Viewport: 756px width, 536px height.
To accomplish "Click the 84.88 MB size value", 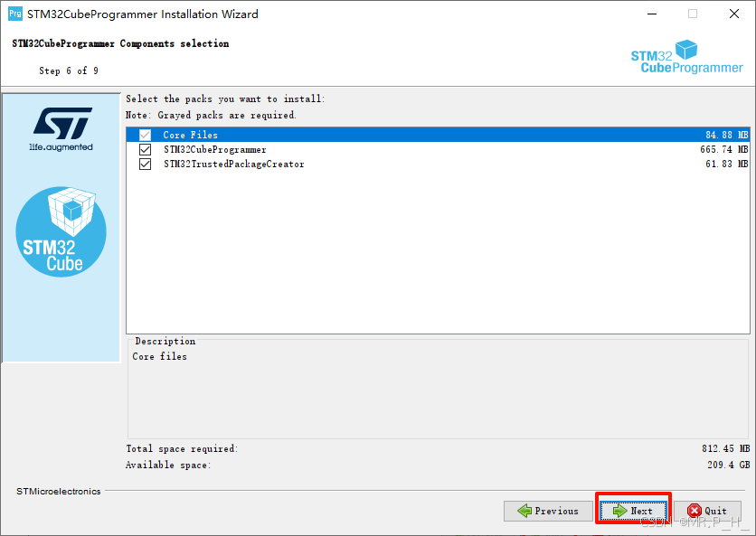I will tap(726, 135).
